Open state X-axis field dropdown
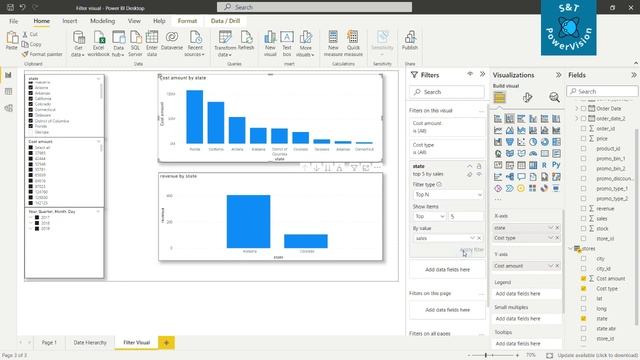Screen dimensions: 640x360 click(x=550, y=228)
